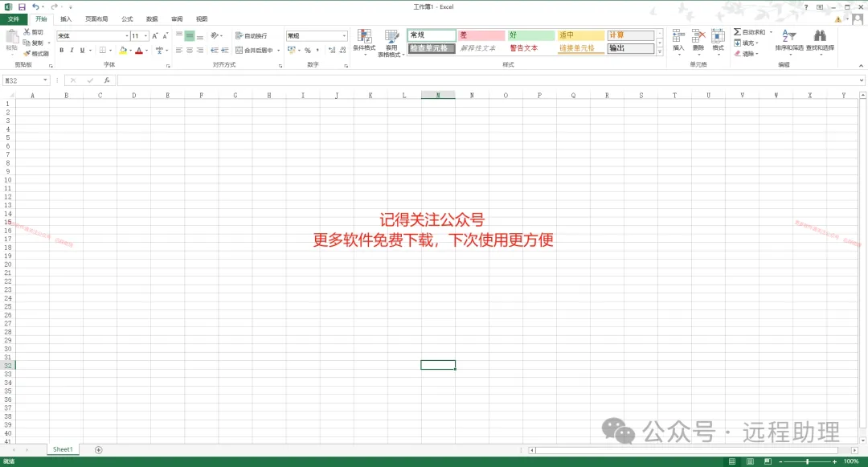Image resolution: width=868 pixels, height=467 pixels.
Task: Increase the cell indent
Action: pos(225,50)
